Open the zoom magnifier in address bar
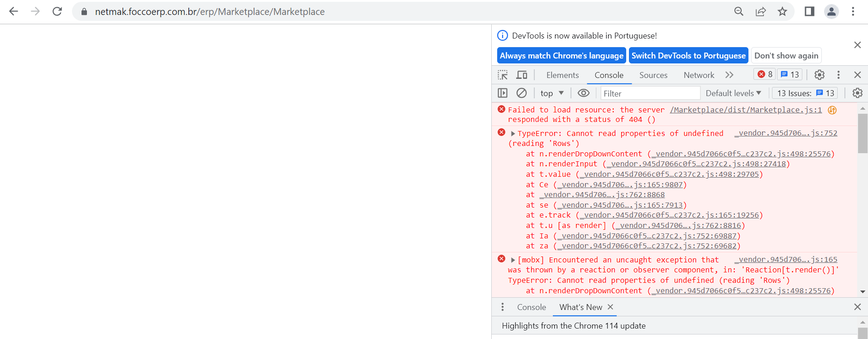The image size is (868, 339). point(739,12)
